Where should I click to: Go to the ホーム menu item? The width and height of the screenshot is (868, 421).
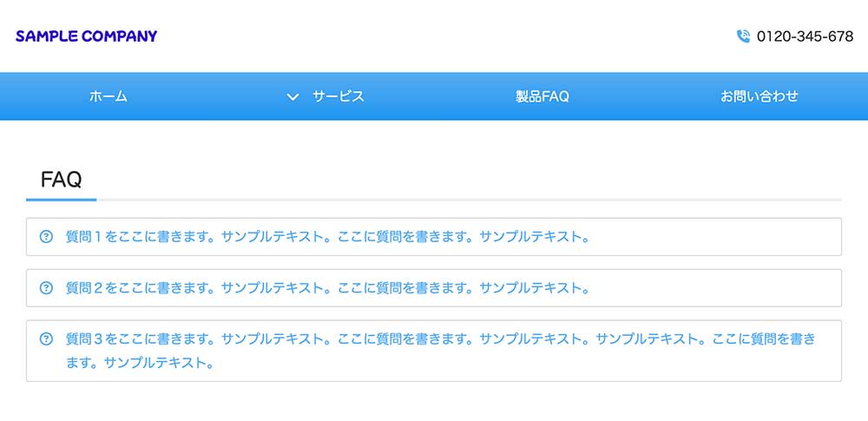108,96
